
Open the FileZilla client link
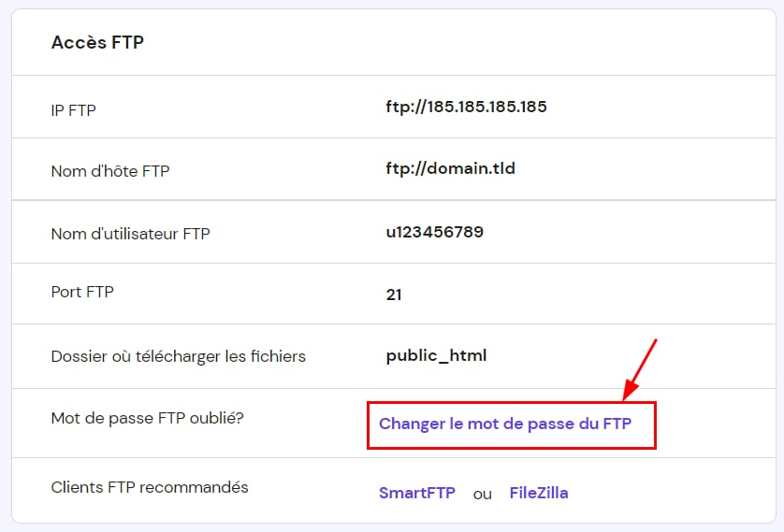click(x=538, y=493)
